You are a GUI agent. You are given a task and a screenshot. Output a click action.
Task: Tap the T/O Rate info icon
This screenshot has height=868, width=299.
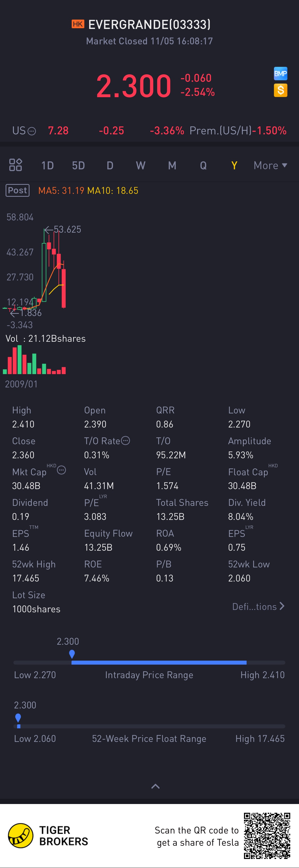pos(125,441)
